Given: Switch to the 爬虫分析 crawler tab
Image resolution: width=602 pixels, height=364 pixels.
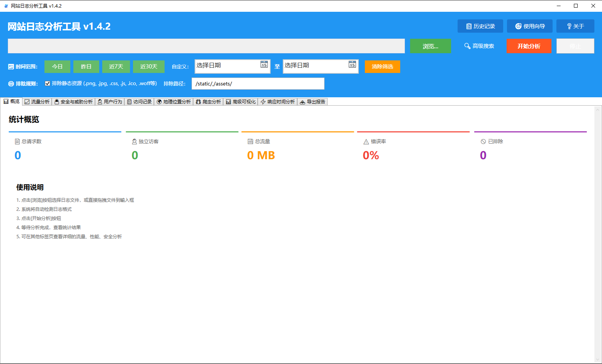Looking at the screenshot, I should pos(208,102).
